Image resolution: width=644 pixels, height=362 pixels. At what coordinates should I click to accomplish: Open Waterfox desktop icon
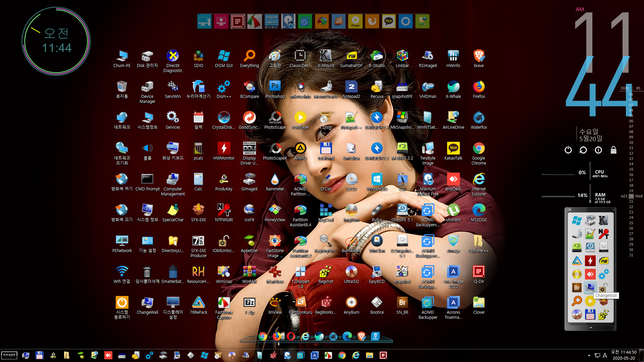tap(479, 120)
